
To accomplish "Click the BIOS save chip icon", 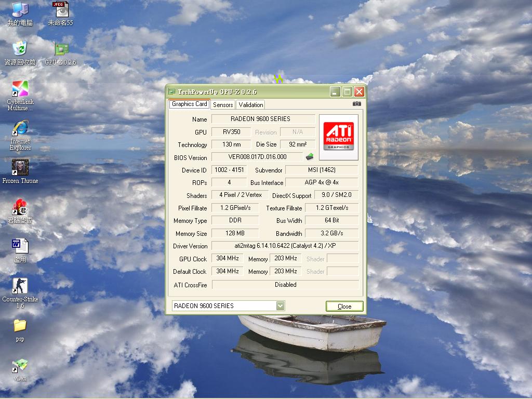I will 310,157.
